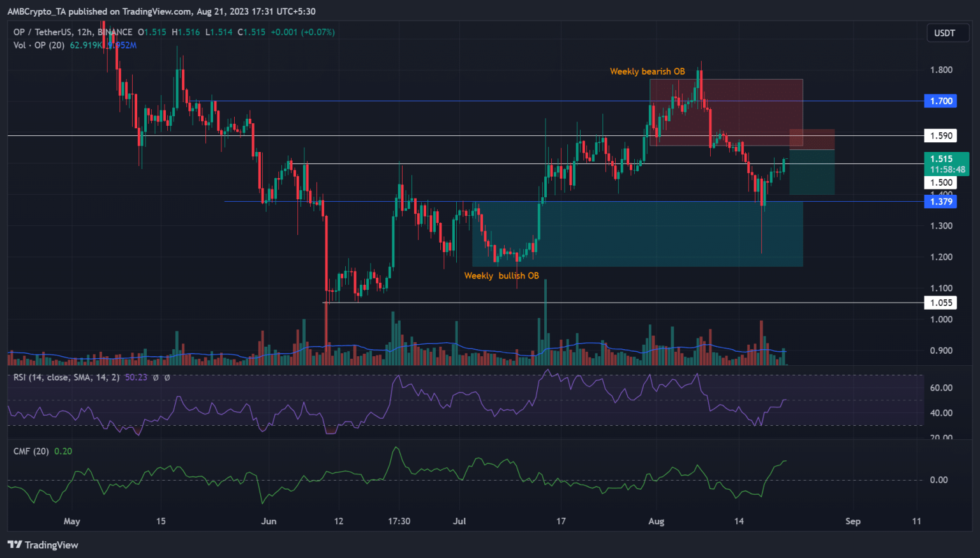Viewport: 980px width, 558px height.
Task: Select the Weekly bullish OB text annotation
Action: (x=501, y=276)
